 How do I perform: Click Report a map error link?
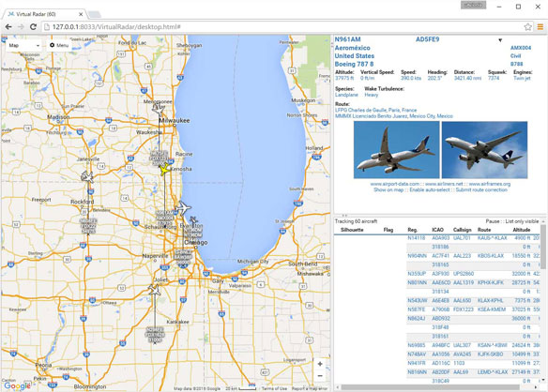point(310,388)
